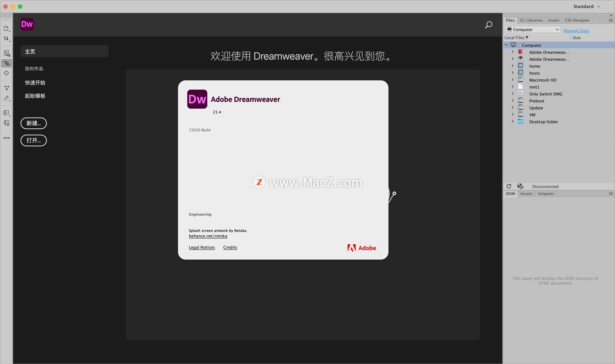Image resolution: width=615 pixels, height=364 pixels.
Task: Click the Adobe logo in About dialog
Action: pos(362,248)
